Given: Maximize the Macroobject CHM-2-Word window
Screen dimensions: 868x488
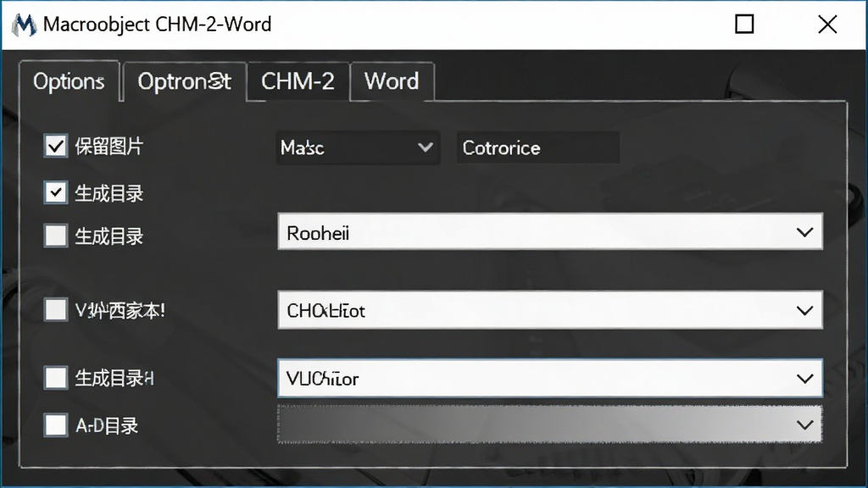Looking at the screenshot, I should 744,25.
